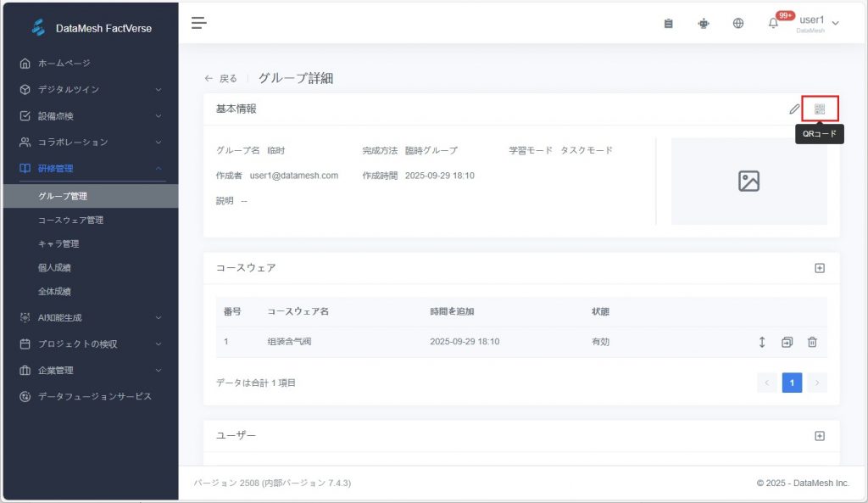The width and height of the screenshot is (868, 503).
Task: Click the 戻る back link
Action: click(x=221, y=78)
